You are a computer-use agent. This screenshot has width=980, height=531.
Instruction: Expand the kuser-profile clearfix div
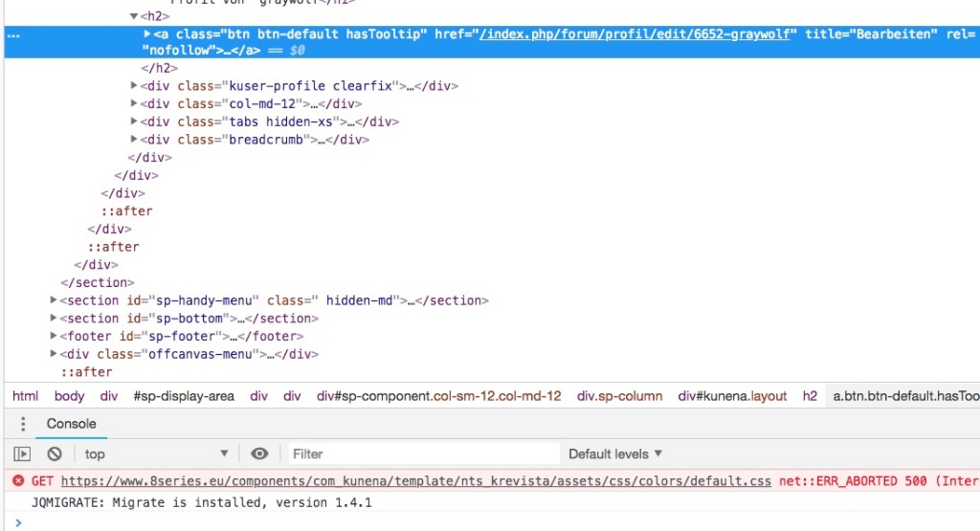click(x=134, y=86)
